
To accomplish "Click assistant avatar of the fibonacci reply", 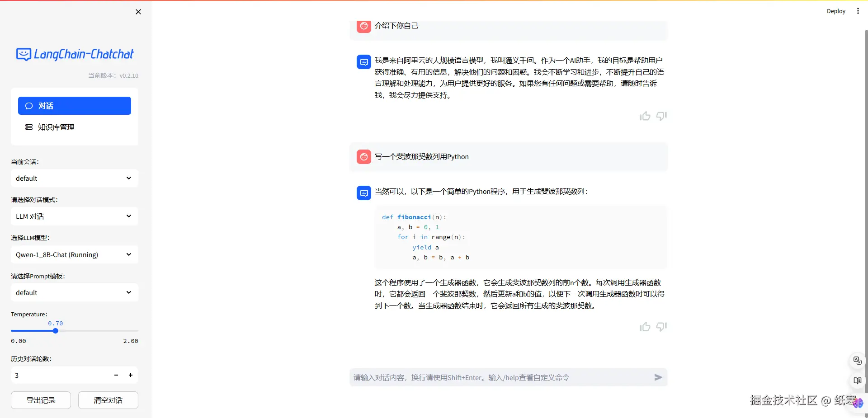I will pos(364,193).
